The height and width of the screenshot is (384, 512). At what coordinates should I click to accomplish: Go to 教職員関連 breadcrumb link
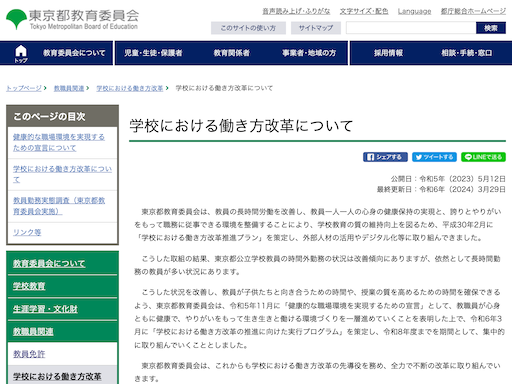(x=69, y=88)
